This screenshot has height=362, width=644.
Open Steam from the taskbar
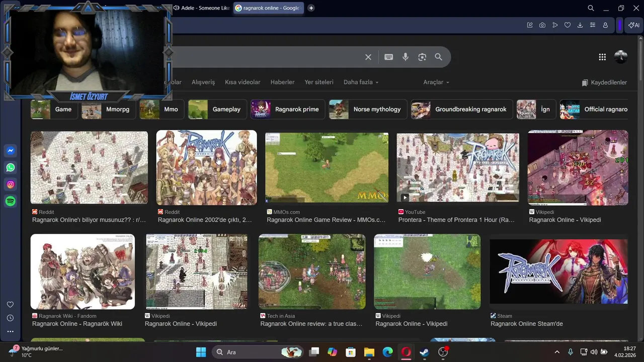click(x=424, y=352)
